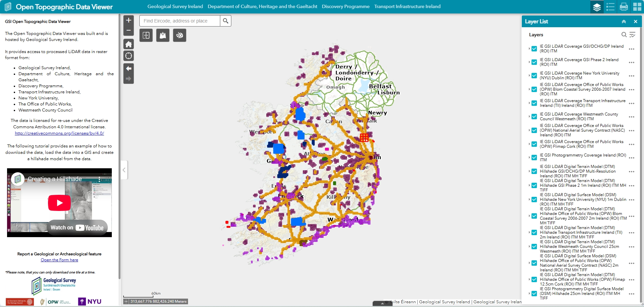
Task: Go to previous map extent
Action: click(129, 69)
